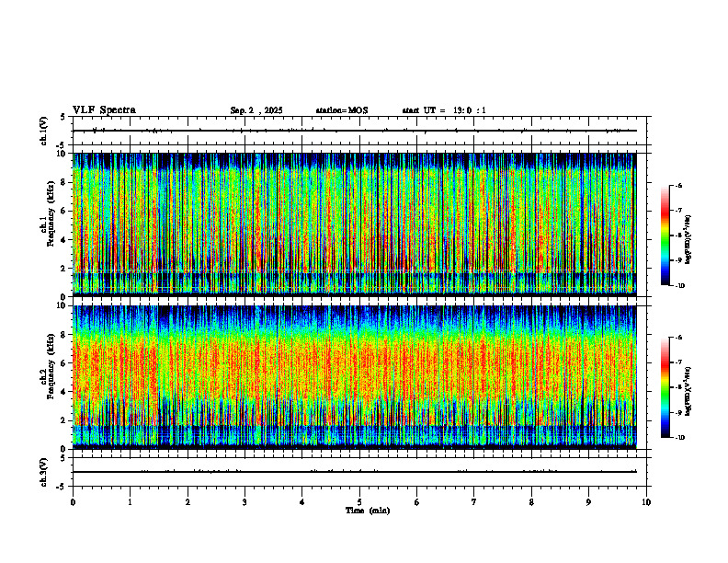Click the ch.3 voltage waveform trace
Viewport: 728px width, 563px height.
click(355, 472)
